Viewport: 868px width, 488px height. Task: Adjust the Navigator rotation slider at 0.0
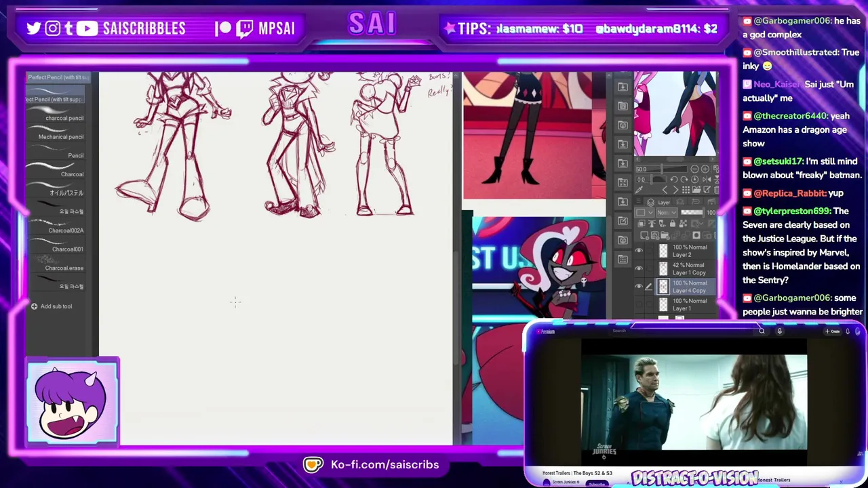pos(651,180)
